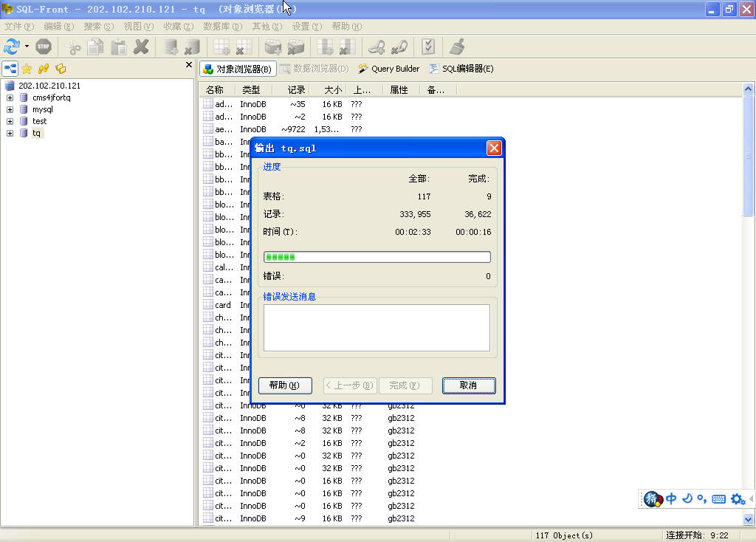Expand the cms4jfortq database node
The height and width of the screenshot is (542, 756).
tap(10, 97)
